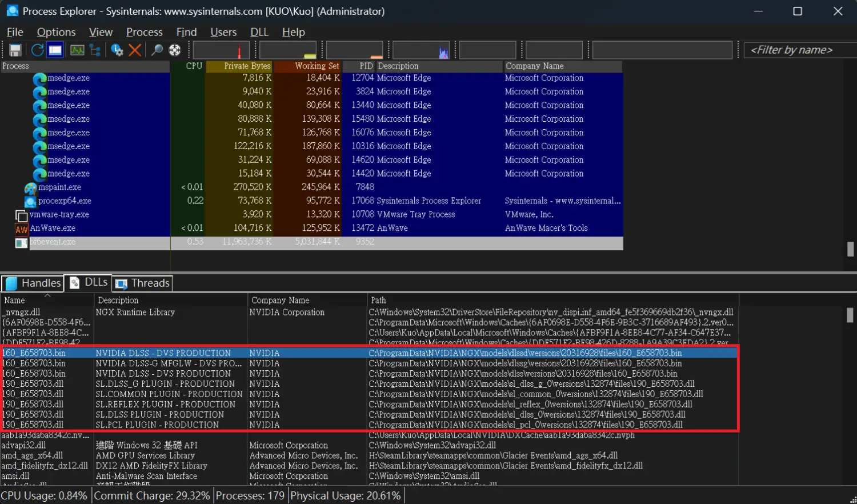857x504 pixels.
Task: Sort processes by the Private Bytes column
Action: [239, 66]
